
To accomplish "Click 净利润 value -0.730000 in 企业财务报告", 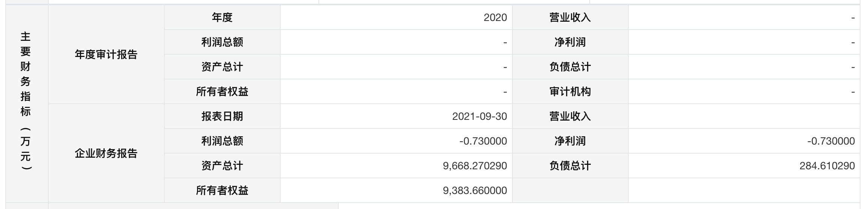I will tap(831, 141).
